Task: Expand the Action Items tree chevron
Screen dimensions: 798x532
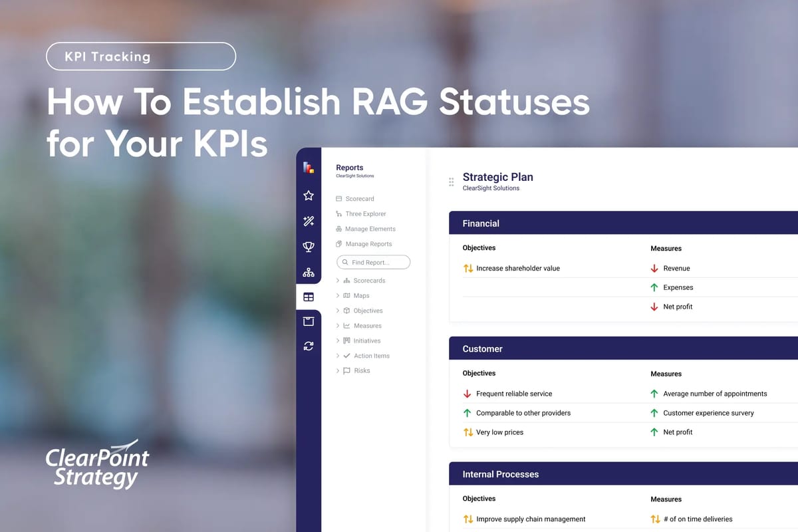Action: [x=338, y=356]
